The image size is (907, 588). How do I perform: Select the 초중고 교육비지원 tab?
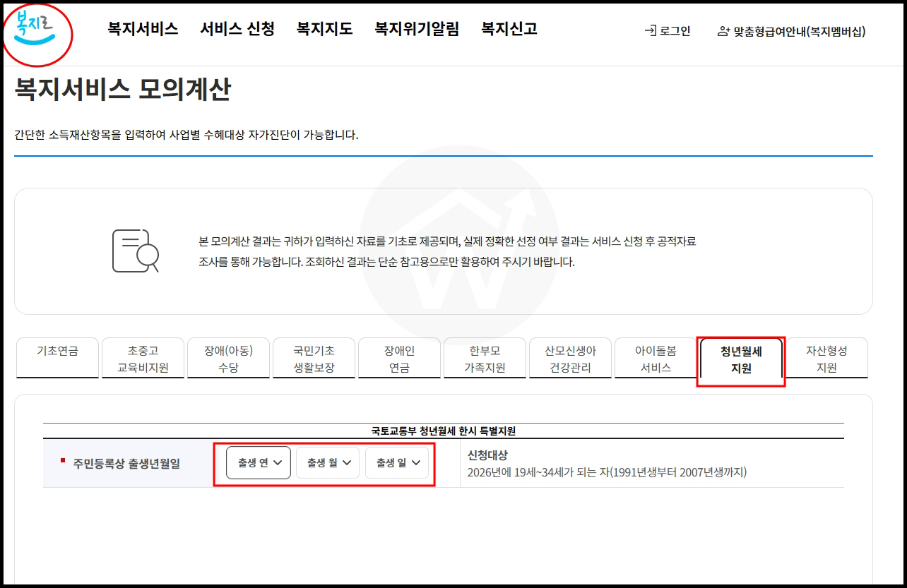[x=143, y=359]
